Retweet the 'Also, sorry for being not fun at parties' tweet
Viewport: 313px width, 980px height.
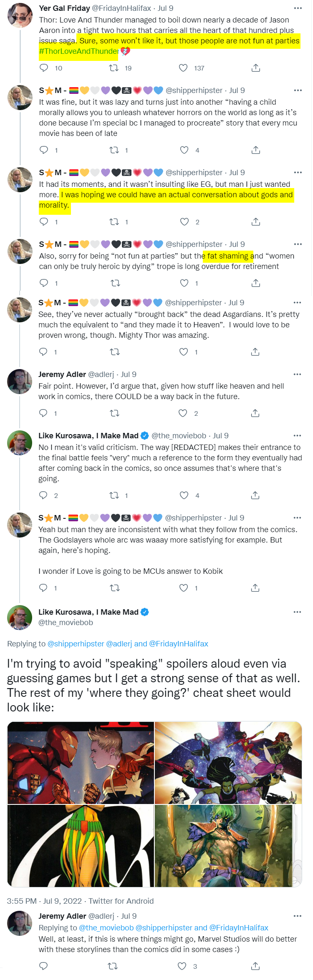pyautogui.click(x=115, y=283)
